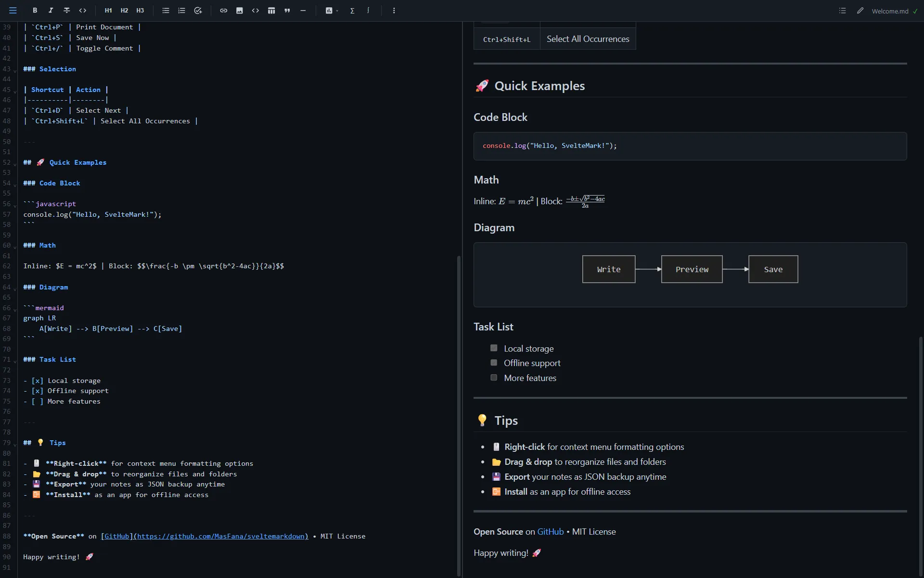Insert a code block next to image icon
Screen dimensions: 924x578
(x=256, y=11)
